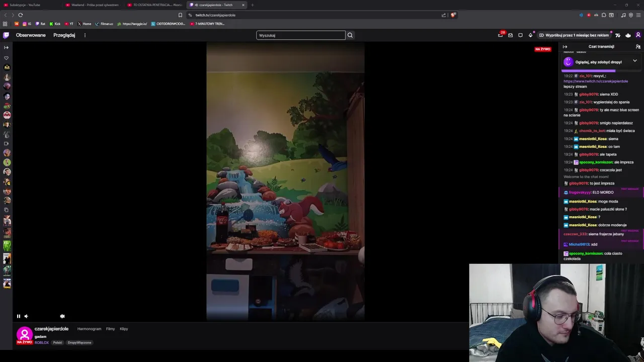Switch to TO OSTATNIA PENETRACJA browser tab
The width and height of the screenshot is (644, 362).
(155, 5)
